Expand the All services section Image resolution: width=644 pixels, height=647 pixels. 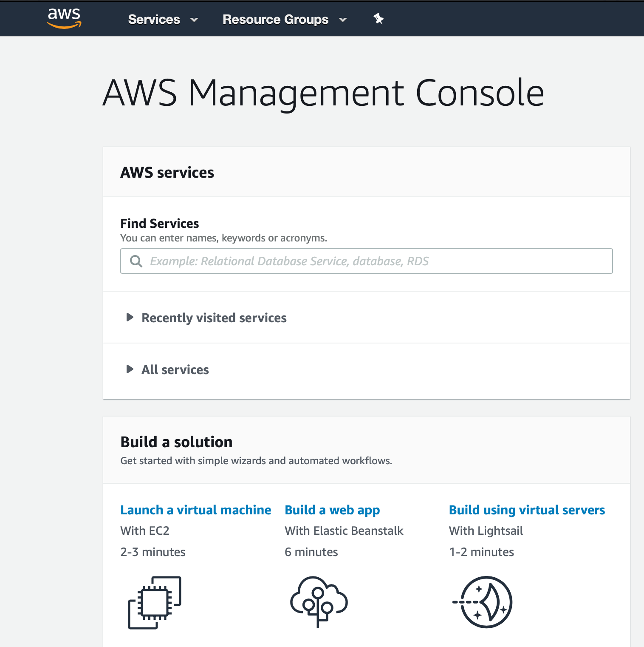coord(175,369)
